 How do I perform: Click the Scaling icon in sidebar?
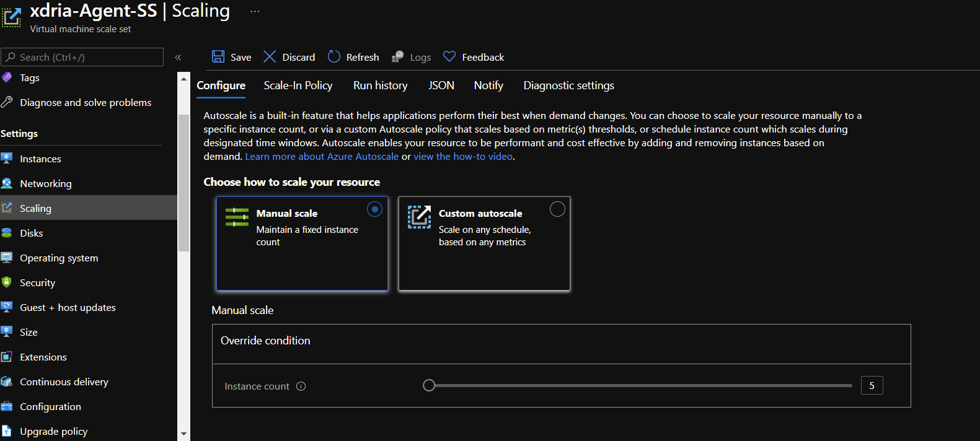tap(7, 208)
